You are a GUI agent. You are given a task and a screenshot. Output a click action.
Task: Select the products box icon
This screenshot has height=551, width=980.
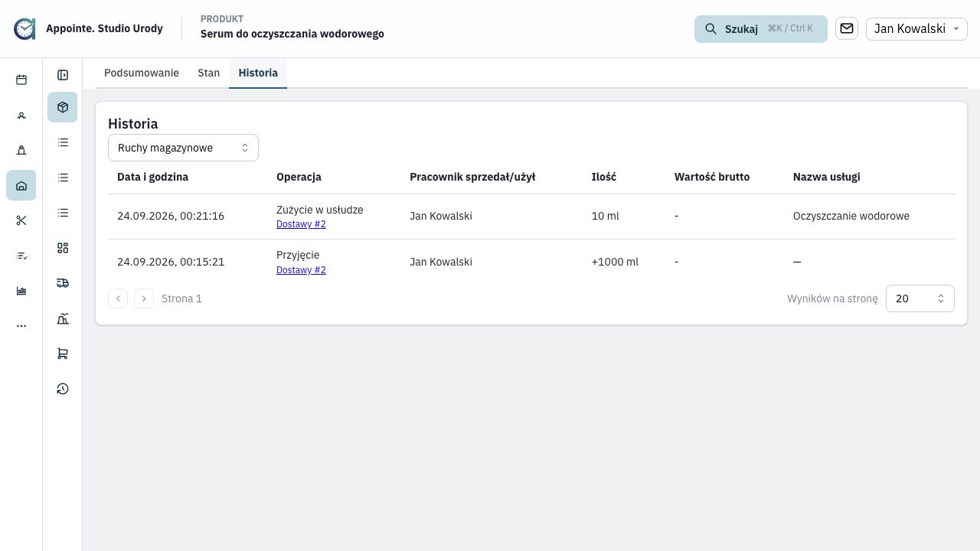pyautogui.click(x=63, y=107)
